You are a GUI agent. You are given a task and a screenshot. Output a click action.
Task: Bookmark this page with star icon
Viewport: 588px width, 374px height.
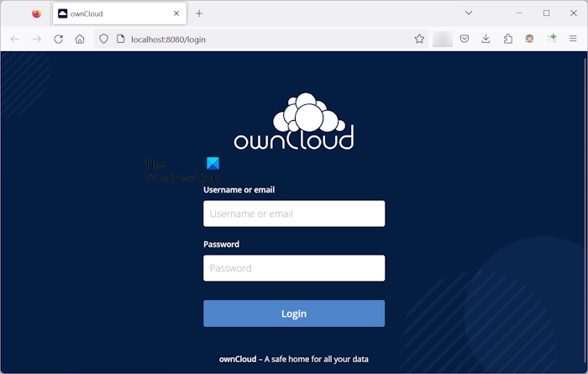click(420, 39)
